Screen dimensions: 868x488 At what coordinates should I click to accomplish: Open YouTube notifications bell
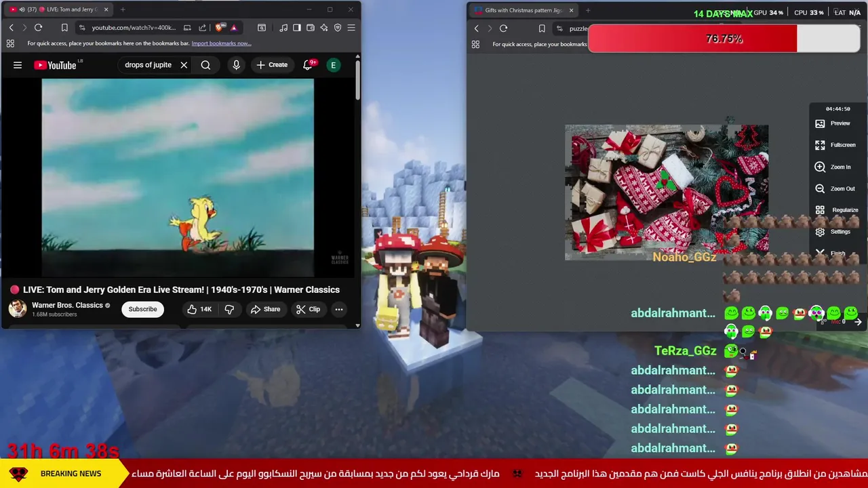307,65
